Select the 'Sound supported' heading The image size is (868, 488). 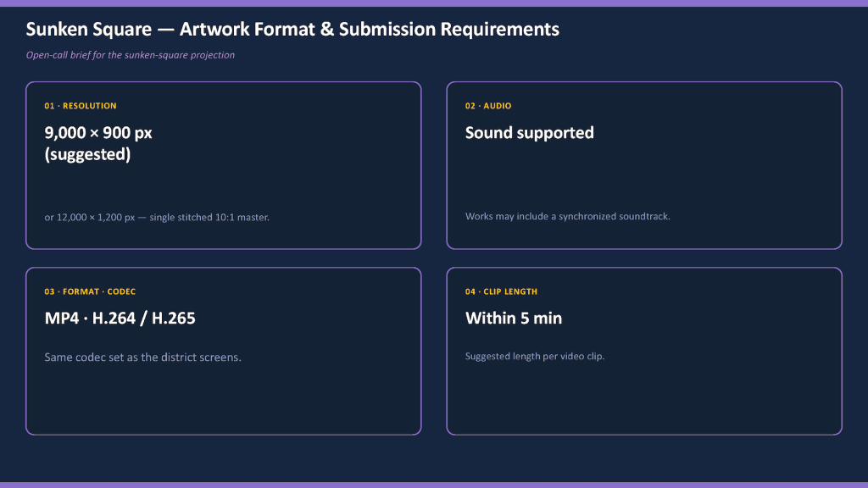pos(529,133)
